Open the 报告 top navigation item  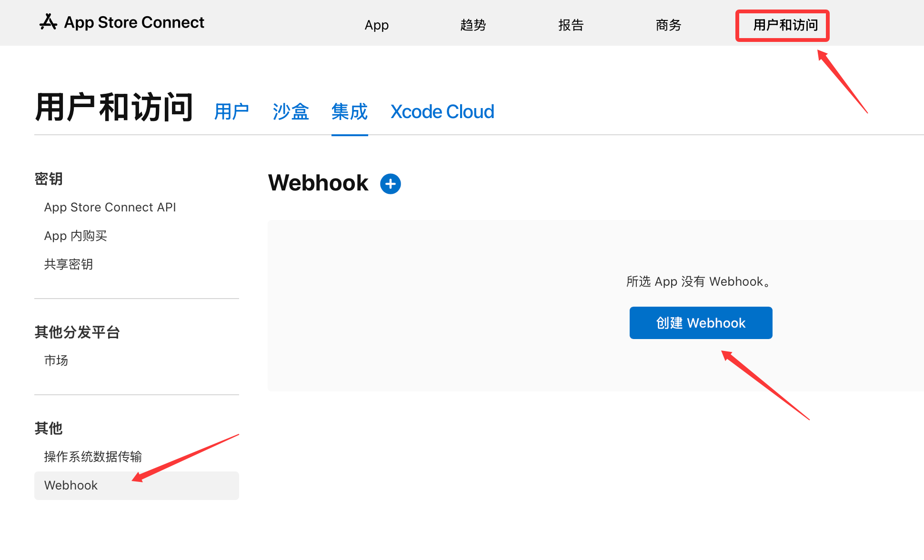[571, 25]
